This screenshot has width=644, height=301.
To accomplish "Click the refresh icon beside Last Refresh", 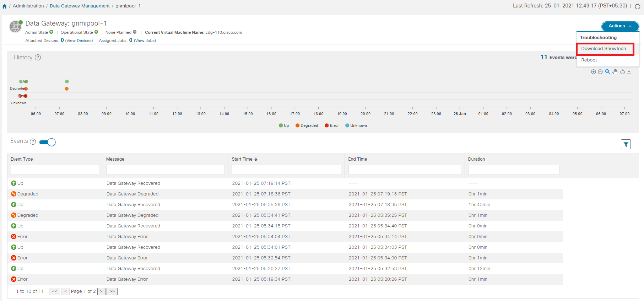I will pyautogui.click(x=638, y=6).
